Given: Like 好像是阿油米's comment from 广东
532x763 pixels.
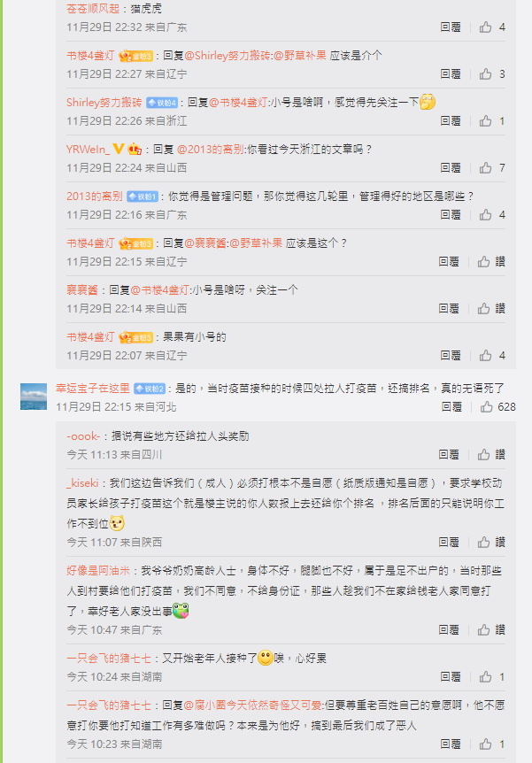Looking at the screenshot, I should coord(483,629).
